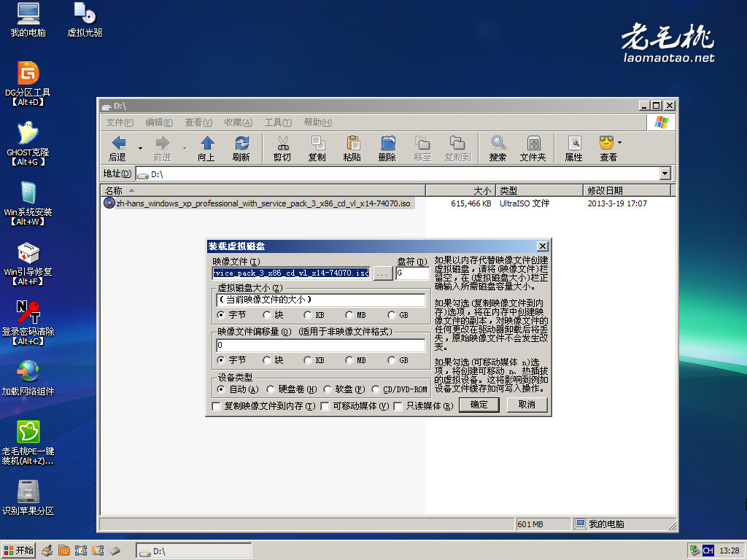Select GB radio under 虚拟磁盘大小
Image resolution: width=747 pixels, height=560 pixels.
(392, 315)
